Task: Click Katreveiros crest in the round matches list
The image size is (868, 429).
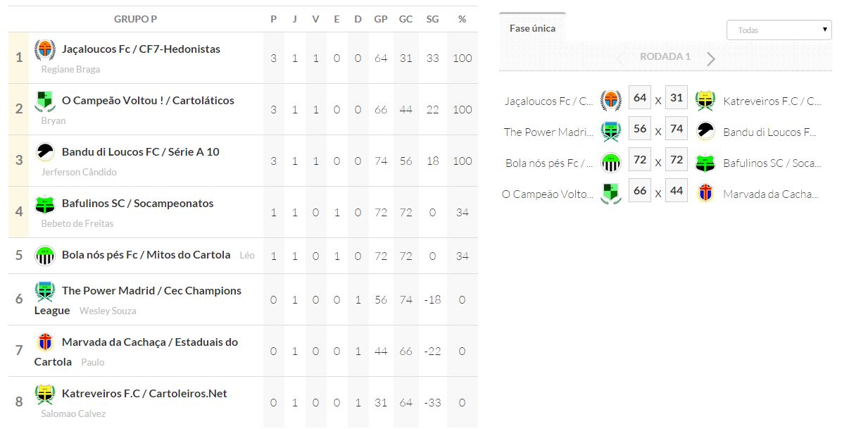Action: point(705,101)
